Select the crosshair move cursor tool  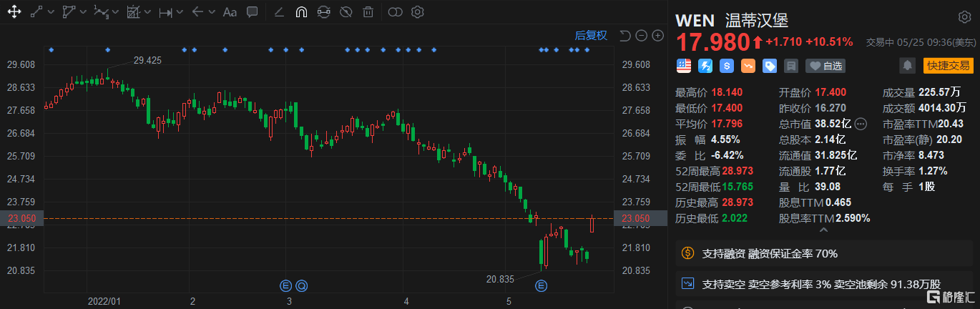pyautogui.click(x=14, y=12)
